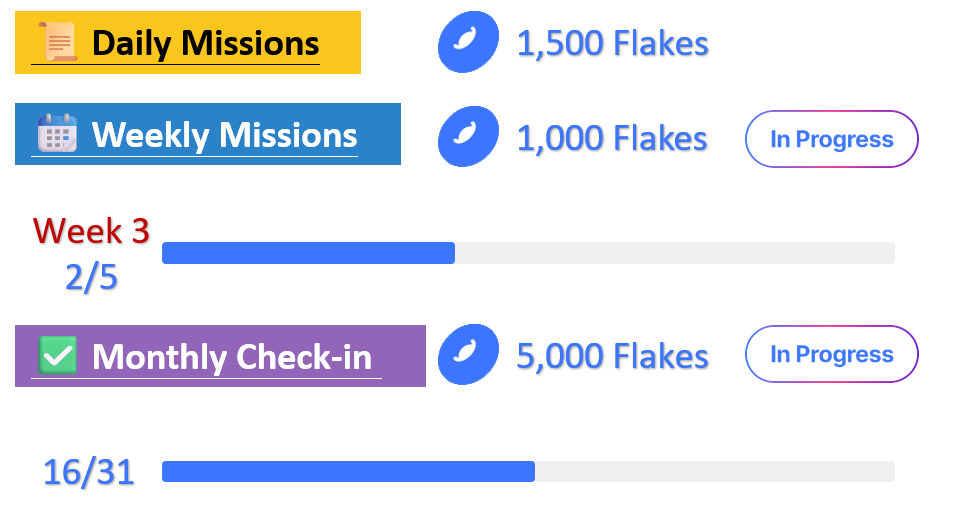The height and width of the screenshot is (526, 955).
Task: Click the flake coin icon next to 1,000 Flakes
Action: (468, 136)
